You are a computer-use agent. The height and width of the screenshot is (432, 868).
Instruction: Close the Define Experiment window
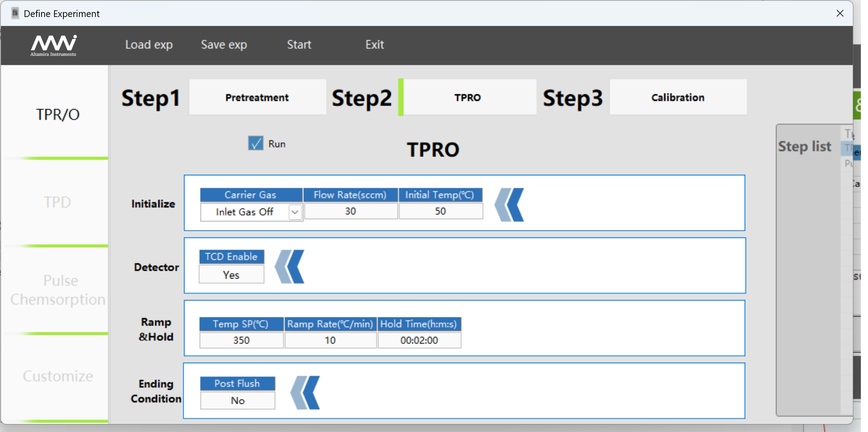coord(840,13)
